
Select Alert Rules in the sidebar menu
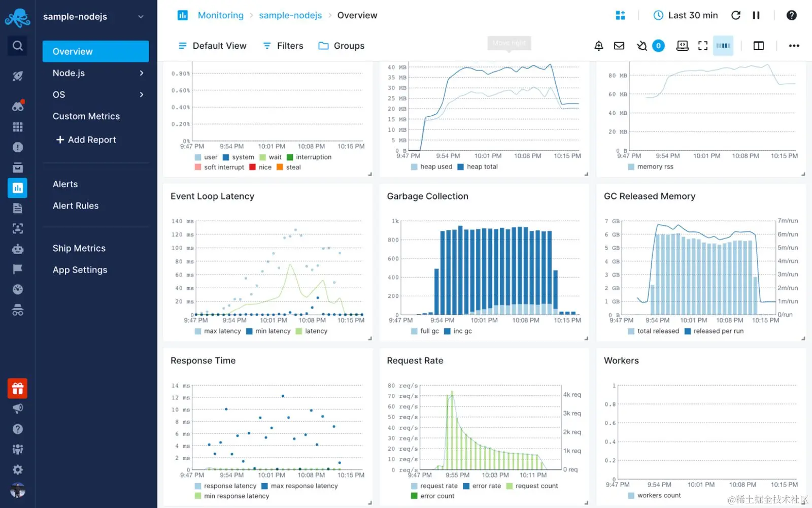pos(75,206)
